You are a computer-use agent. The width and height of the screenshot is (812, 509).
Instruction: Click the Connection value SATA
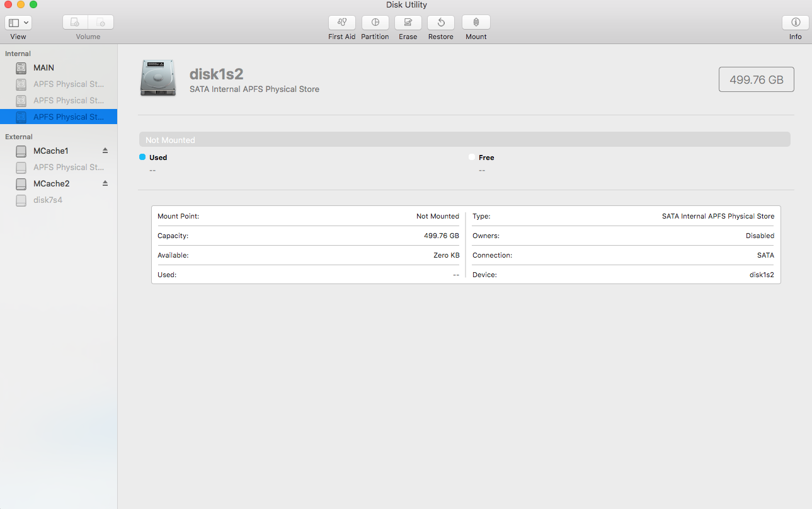(x=766, y=255)
